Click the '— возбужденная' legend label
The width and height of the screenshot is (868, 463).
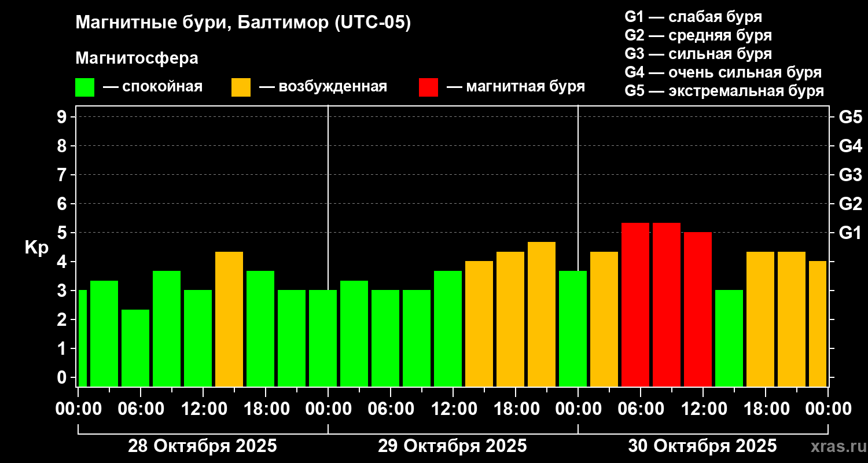coord(323,87)
